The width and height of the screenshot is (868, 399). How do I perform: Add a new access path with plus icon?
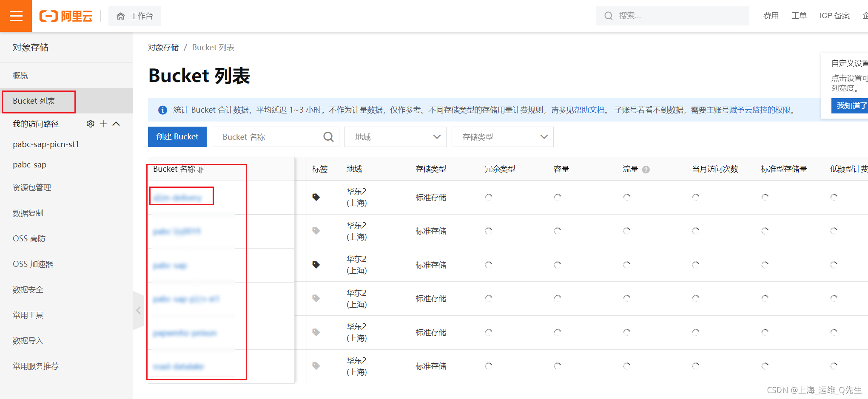point(103,124)
